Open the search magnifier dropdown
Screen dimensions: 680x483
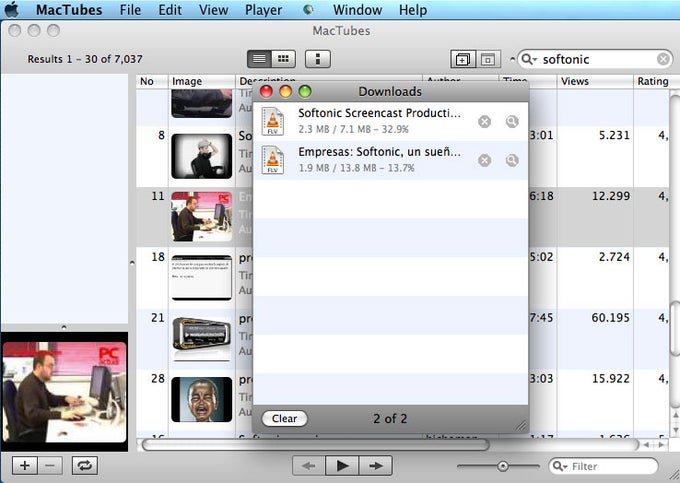[529, 59]
